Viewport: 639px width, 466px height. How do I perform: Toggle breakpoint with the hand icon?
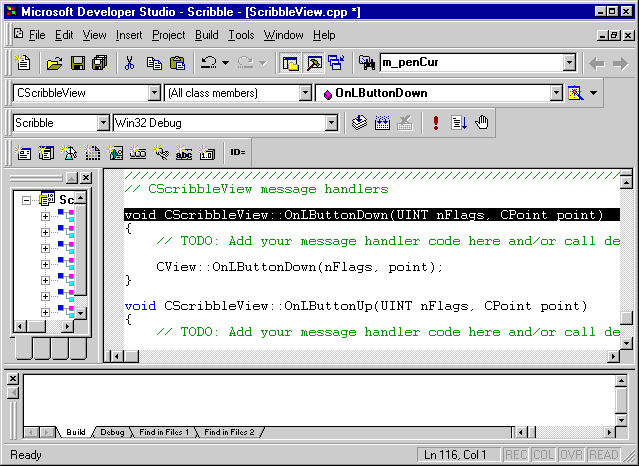coord(482,122)
